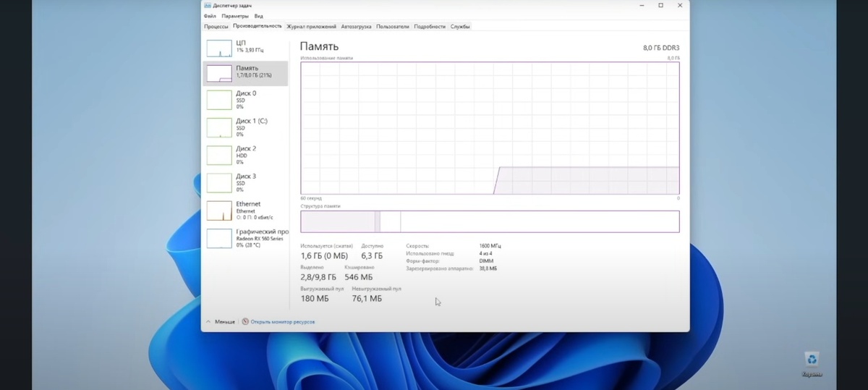
Task: Open the Вид menu
Action: 259,16
